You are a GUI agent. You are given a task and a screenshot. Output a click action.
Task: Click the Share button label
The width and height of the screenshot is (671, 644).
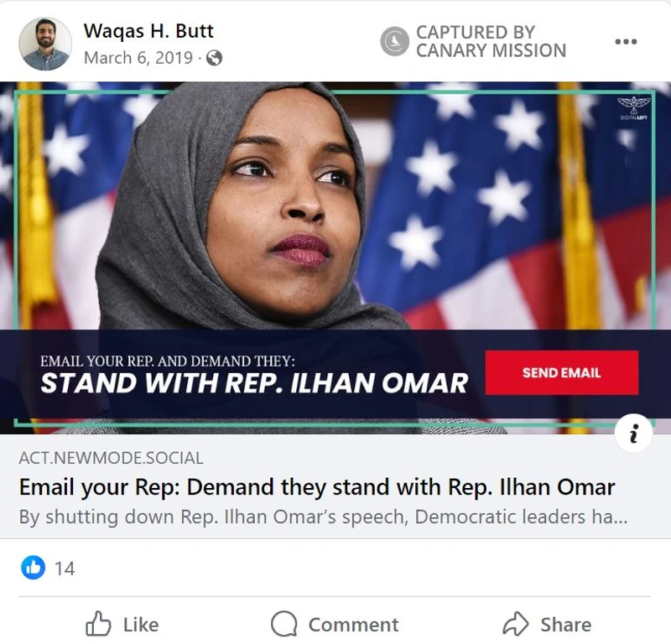[565, 625]
